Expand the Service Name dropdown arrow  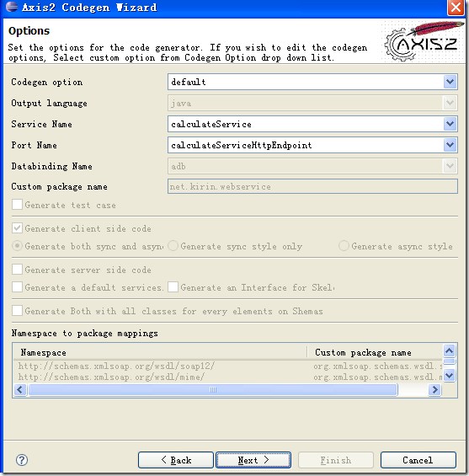click(450, 124)
